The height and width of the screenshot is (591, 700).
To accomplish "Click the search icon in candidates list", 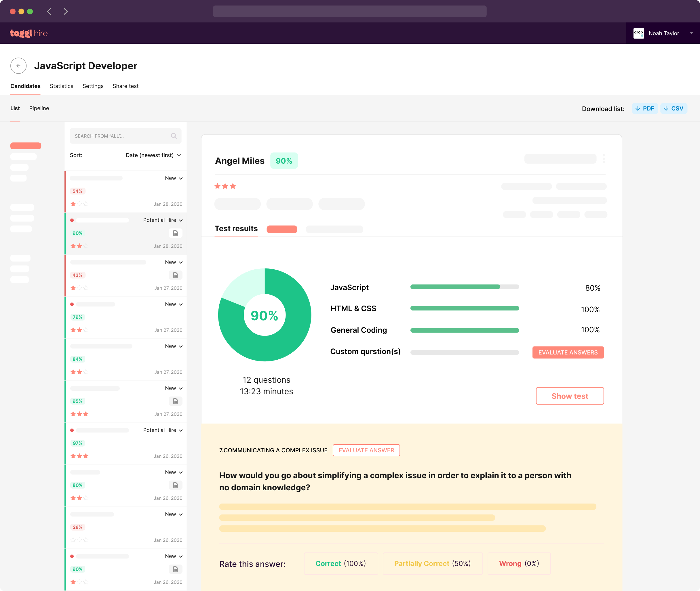I will 175,136.
